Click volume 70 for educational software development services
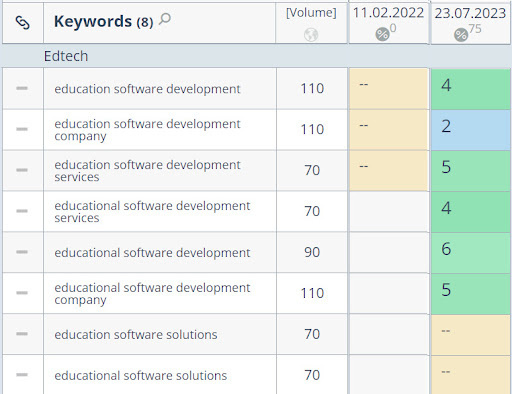The width and height of the screenshot is (512, 394). point(312,211)
